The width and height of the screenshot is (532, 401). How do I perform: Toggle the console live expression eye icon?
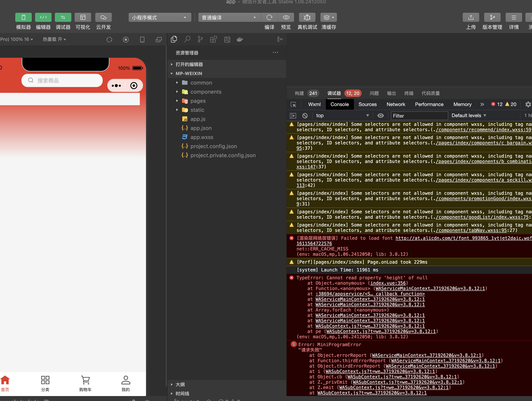click(380, 116)
